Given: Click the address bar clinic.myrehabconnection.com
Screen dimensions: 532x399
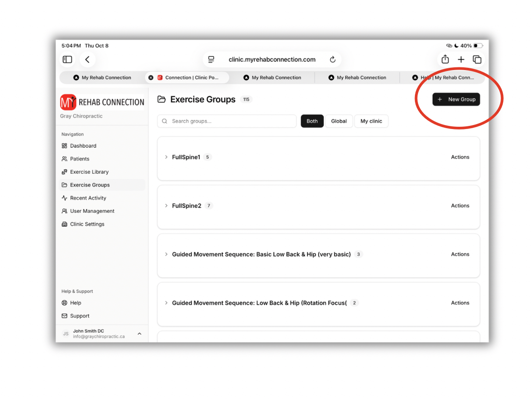Looking at the screenshot, I should (272, 59).
